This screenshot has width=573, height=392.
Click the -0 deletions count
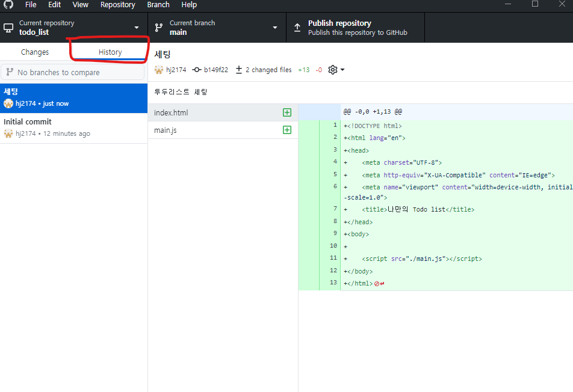(x=318, y=70)
